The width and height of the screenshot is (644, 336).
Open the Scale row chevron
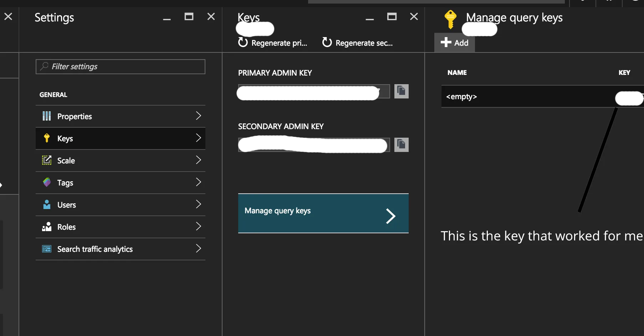pyautogui.click(x=199, y=160)
